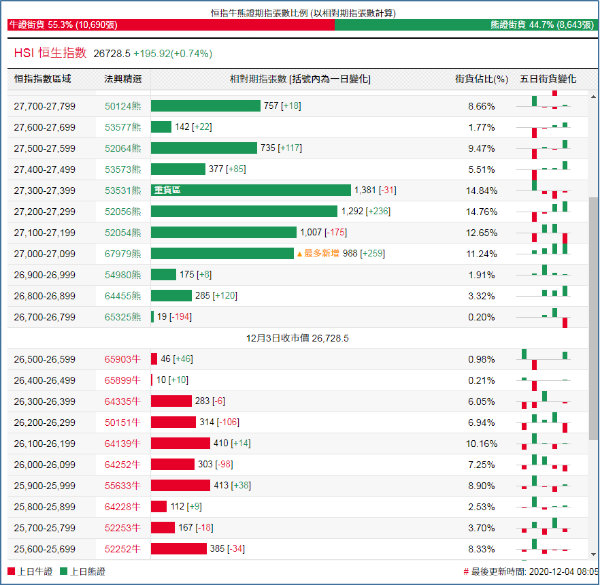The width and height of the screenshot is (600, 585).
Task: Open bull warrant link 50151牛
Action: 122,422
